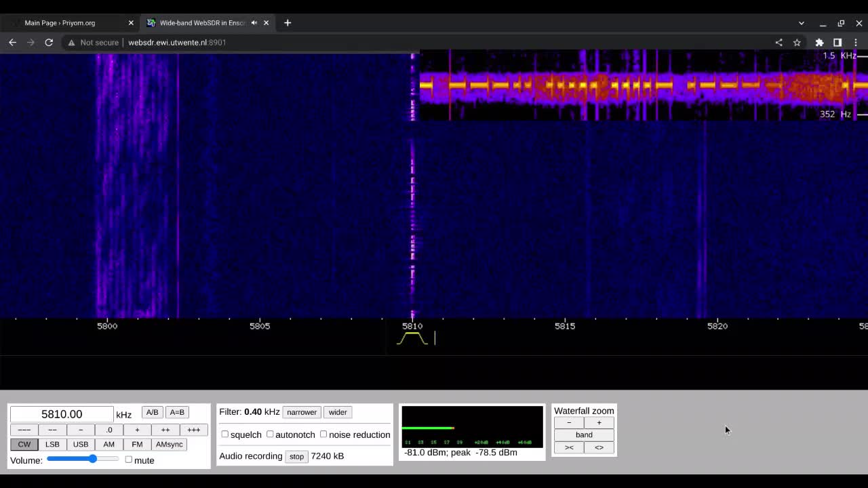Image resolution: width=868 pixels, height=488 pixels.
Task: Open tab search dropdown arrow
Action: pos(802,23)
